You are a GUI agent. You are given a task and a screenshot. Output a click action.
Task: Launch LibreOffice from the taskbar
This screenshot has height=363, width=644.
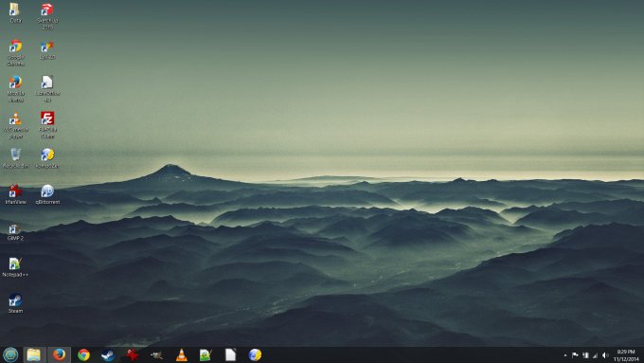(x=230, y=354)
